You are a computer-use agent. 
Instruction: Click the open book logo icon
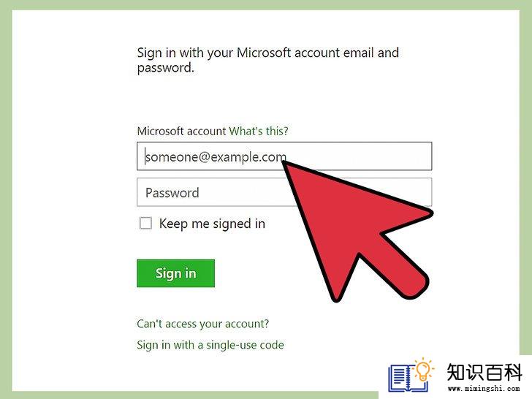[407, 378]
